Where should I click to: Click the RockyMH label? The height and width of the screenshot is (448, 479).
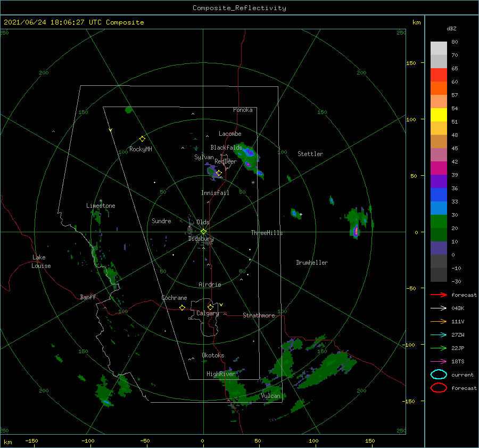(141, 149)
